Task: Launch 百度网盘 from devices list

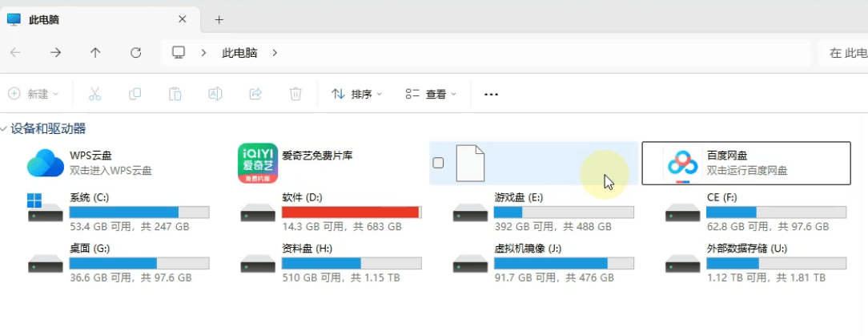Action: click(x=682, y=164)
